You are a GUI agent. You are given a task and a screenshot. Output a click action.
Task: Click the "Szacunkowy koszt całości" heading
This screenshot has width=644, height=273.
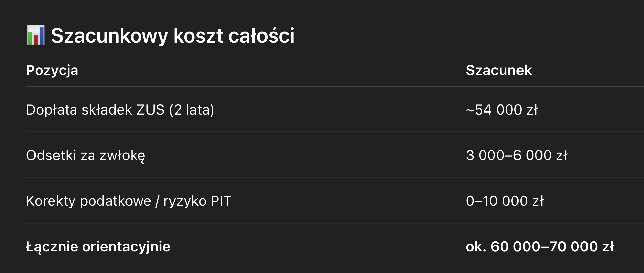(172, 35)
